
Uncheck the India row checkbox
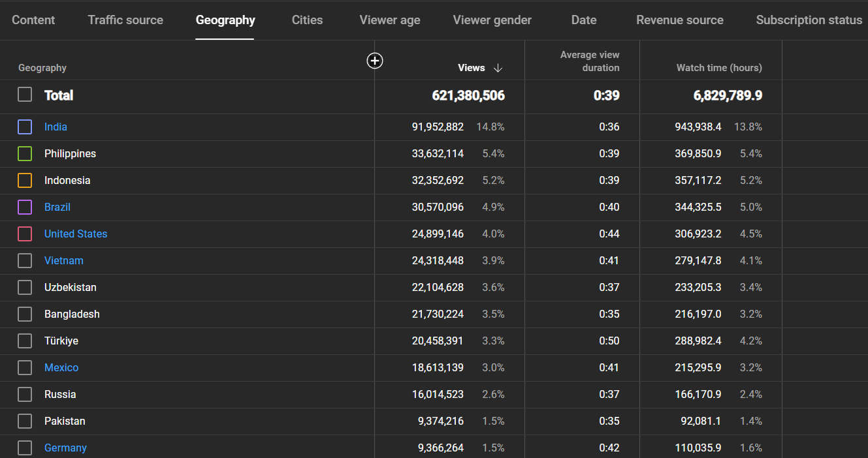tap(25, 127)
